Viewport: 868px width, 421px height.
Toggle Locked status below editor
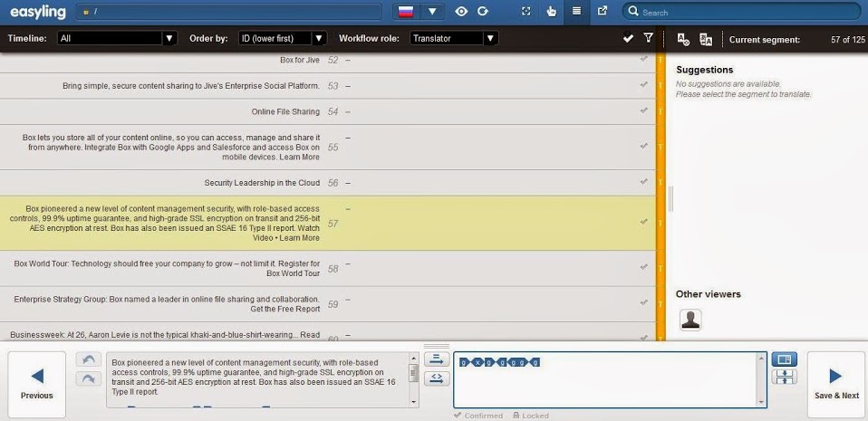[x=530, y=416]
